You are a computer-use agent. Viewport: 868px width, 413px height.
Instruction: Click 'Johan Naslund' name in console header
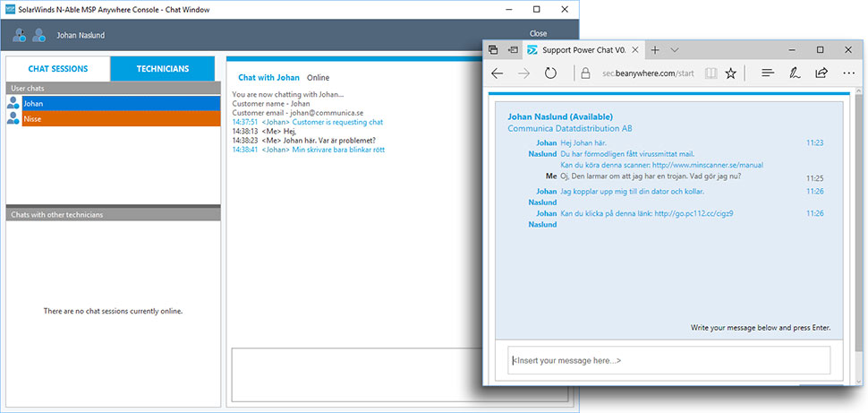[81, 36]
